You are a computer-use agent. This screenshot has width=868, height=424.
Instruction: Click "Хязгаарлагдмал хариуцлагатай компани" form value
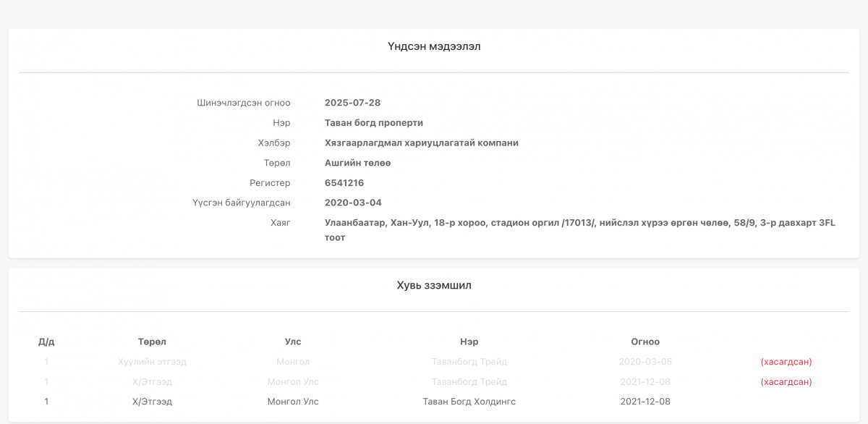click(421, 143)
